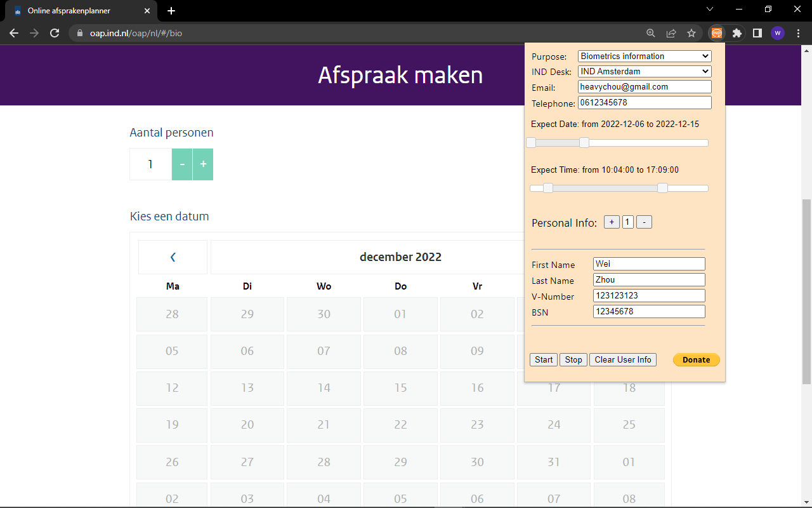
Task: Click Clear User Info button
Action: tap(623, 360)
